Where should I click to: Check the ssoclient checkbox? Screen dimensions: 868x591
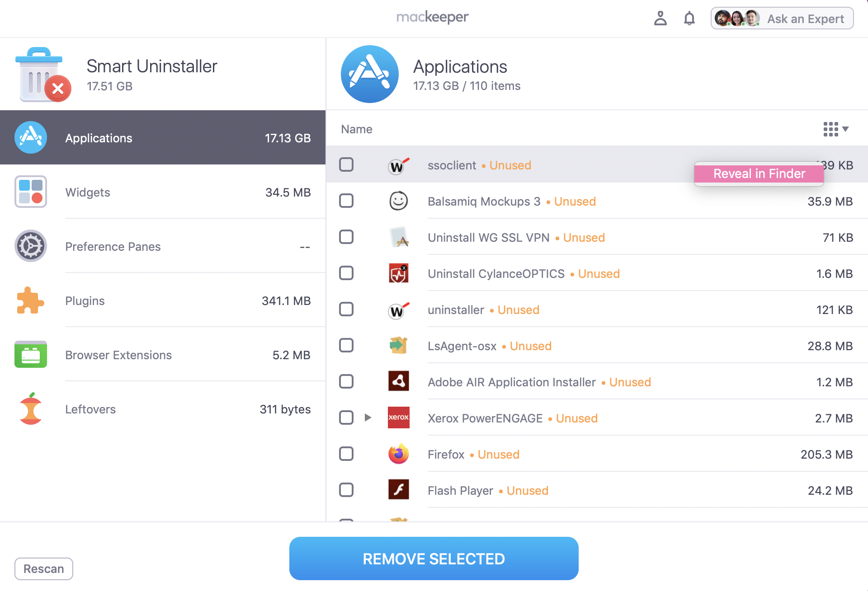(346, 164)
